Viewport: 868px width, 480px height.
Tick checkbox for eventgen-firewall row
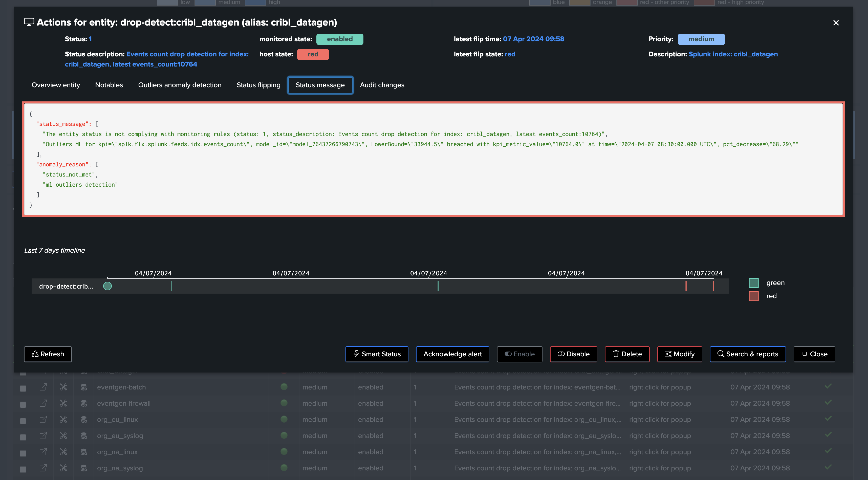[x=23, y=405]
